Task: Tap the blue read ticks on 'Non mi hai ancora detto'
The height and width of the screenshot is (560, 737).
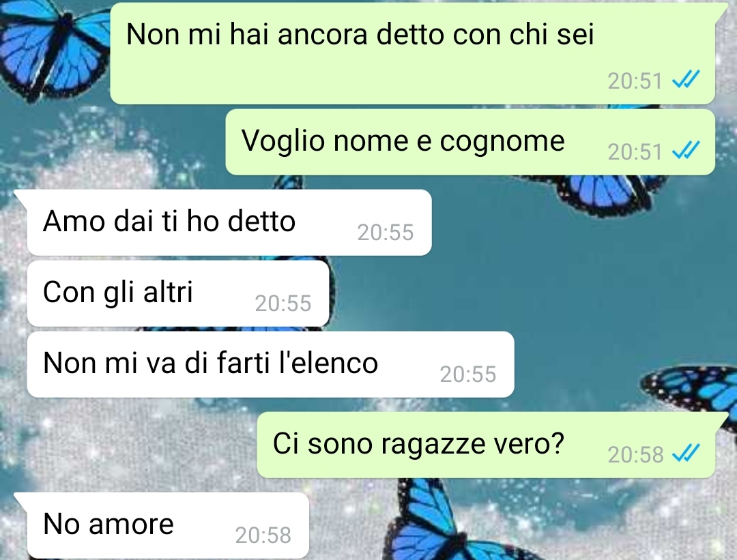Action: click(686, 80)
